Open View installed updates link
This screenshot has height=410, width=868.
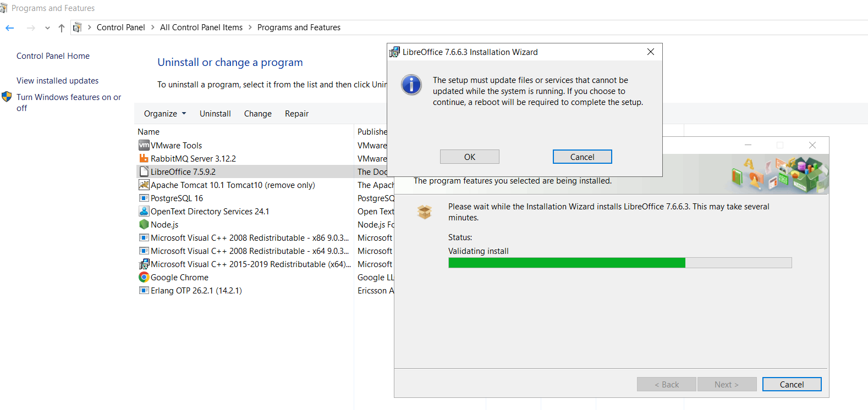(x=57, y=81)
